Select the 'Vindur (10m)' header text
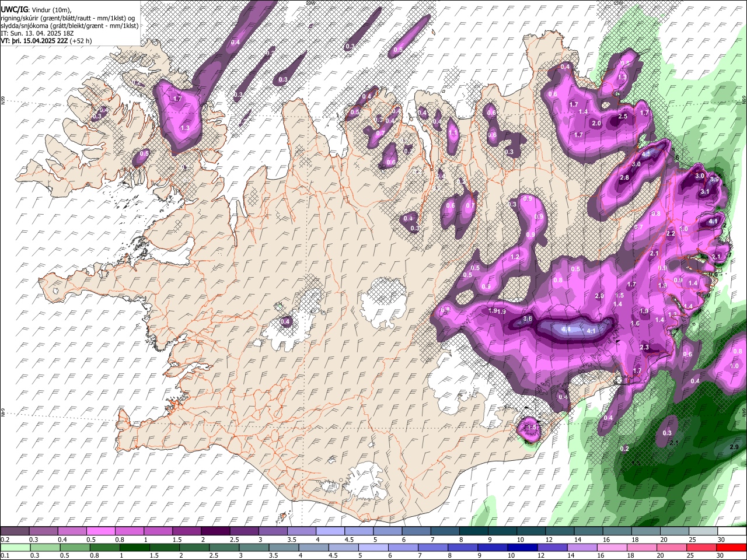This screenshot has height=560, width=747. (x=51, y=9)
